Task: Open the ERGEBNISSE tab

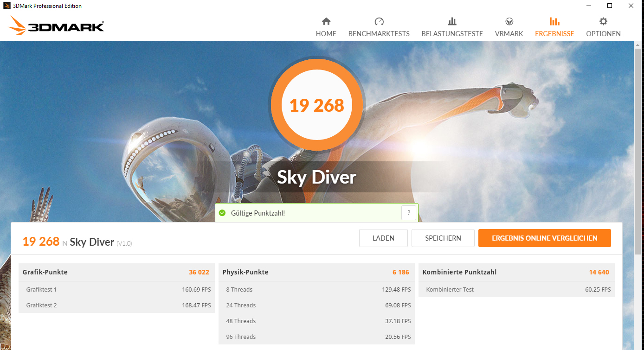Action: tap(554, 28)
